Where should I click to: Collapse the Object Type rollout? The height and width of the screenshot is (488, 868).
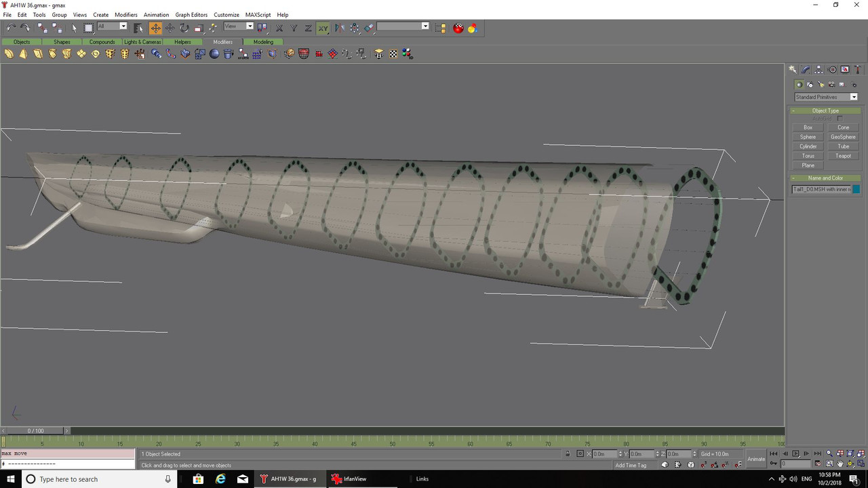click(825, 110)
